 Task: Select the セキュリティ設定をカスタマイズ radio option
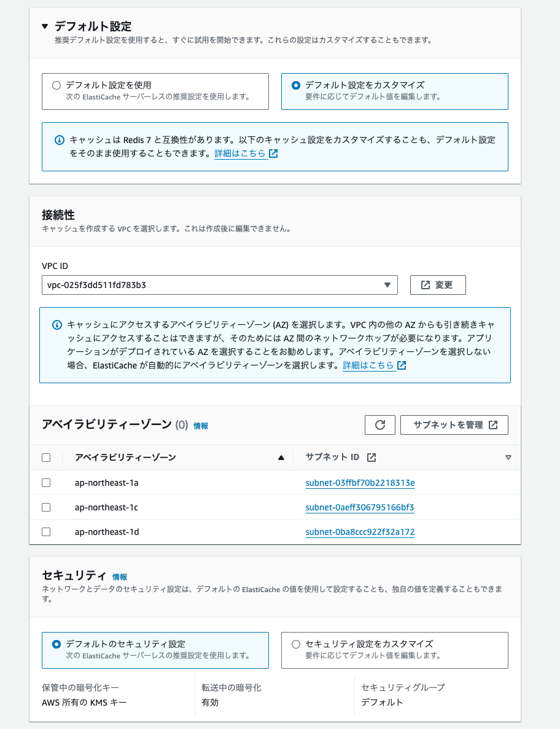pyautogui.click(x=296, y=644)
